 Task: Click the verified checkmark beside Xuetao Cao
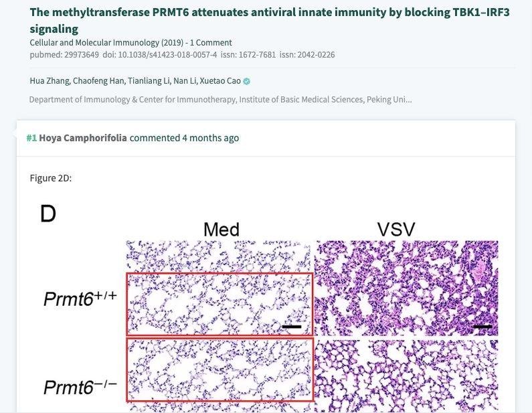(x=247, y=82)
